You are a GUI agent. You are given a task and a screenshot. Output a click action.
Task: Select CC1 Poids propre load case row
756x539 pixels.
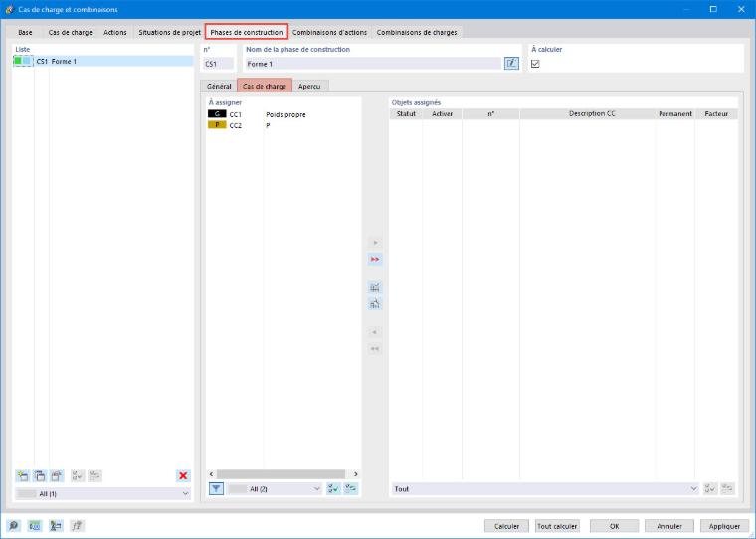point(283,114)
